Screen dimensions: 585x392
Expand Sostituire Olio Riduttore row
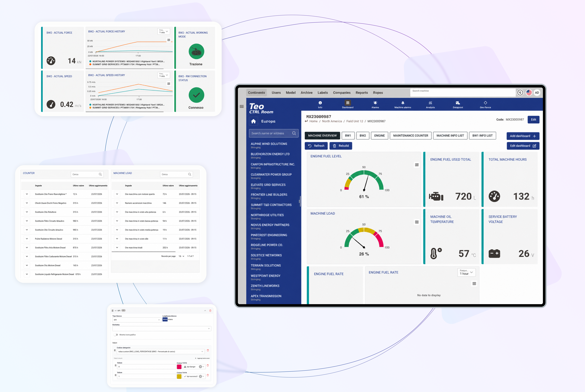[x=27, y=212]
